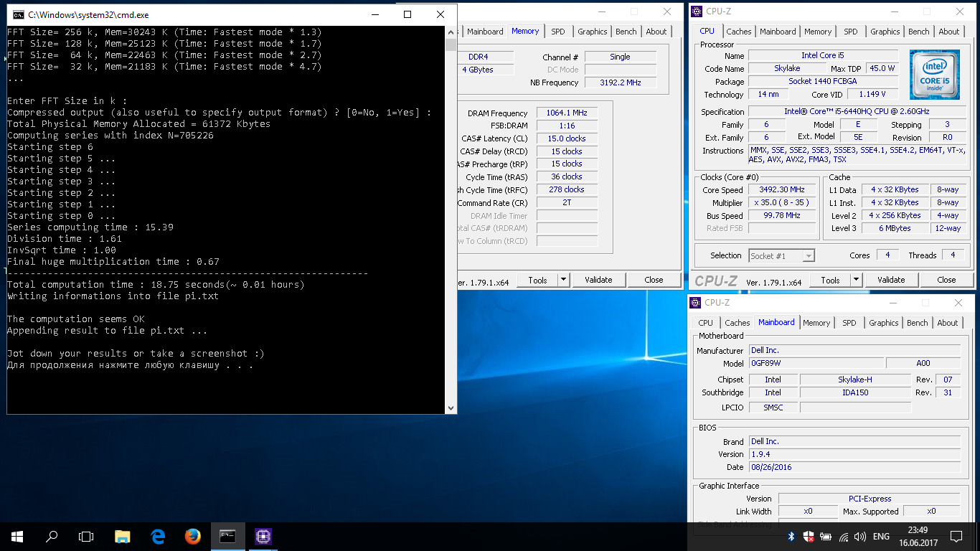Click the Multiplier value x 35.0 ( 8 - 35 )
Viewport: 980px width, 551px height.
(782, 202)
